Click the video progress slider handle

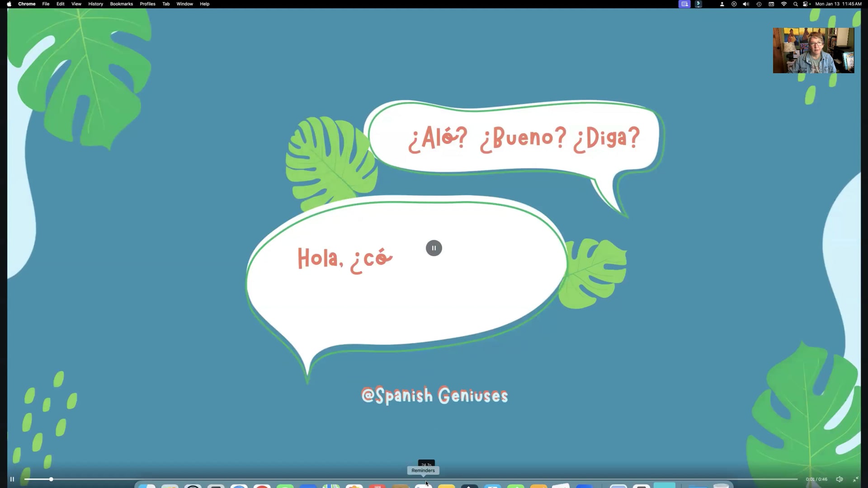[x=51, y=479]
